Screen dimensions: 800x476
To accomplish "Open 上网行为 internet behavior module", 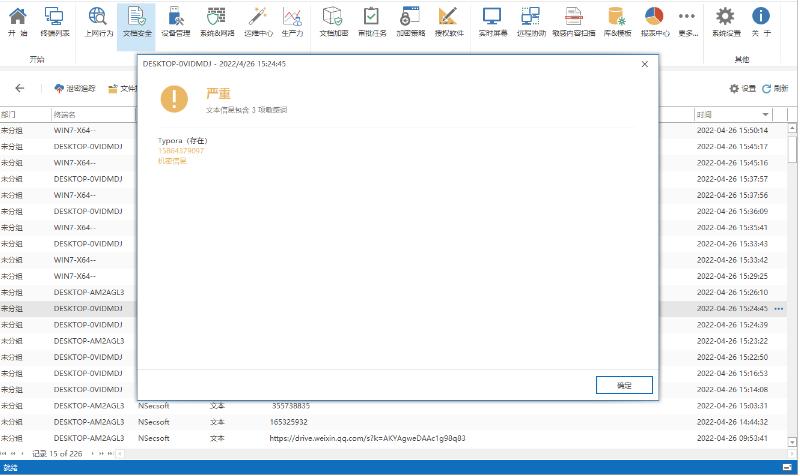I will pyautogui.click(x=98, y=21).
